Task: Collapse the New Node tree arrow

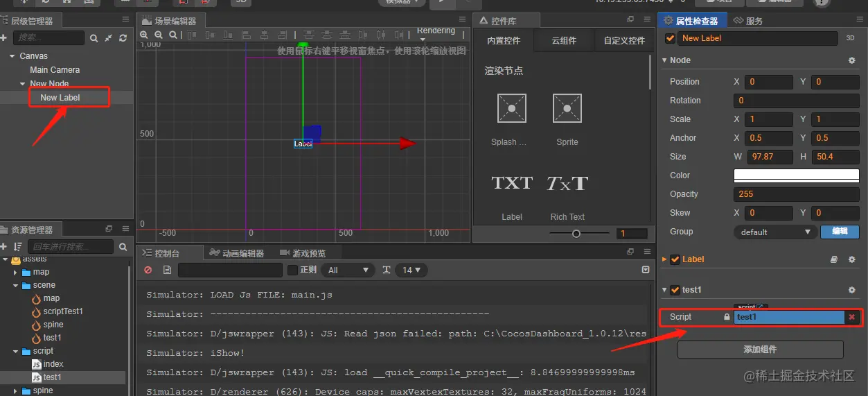Action: (x=23, y=84)
